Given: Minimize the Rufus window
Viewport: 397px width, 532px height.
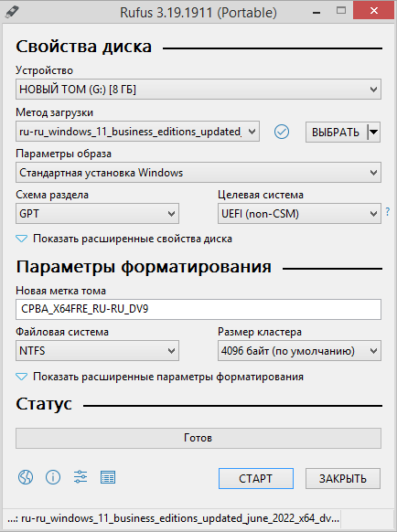Looking at the screenshot, I should pyautogui.click(x=317, y=12).
